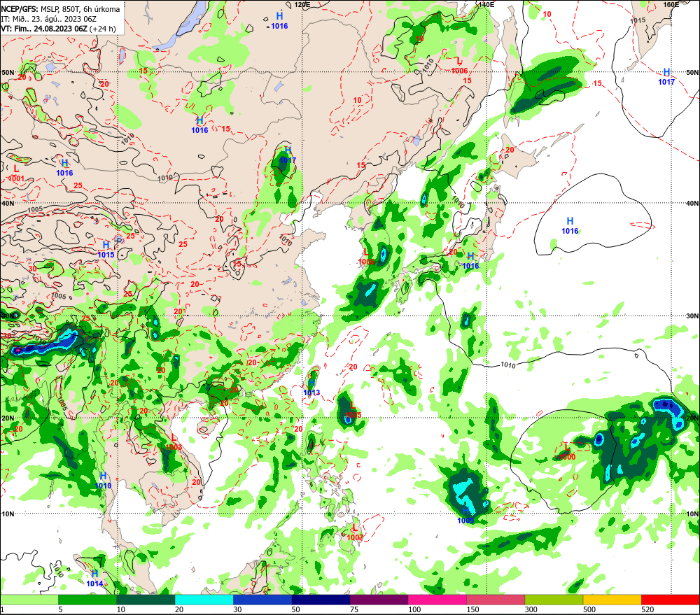Click the legend value '520'

coord(647,609)
